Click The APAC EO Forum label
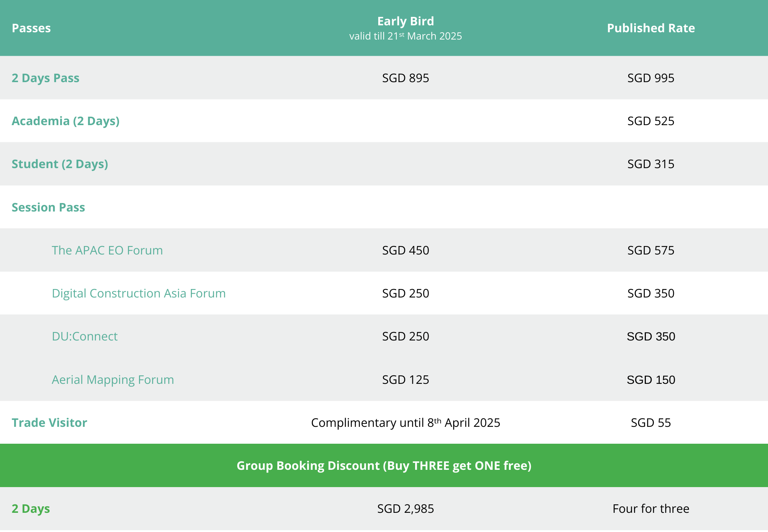 tap(107, 250)
